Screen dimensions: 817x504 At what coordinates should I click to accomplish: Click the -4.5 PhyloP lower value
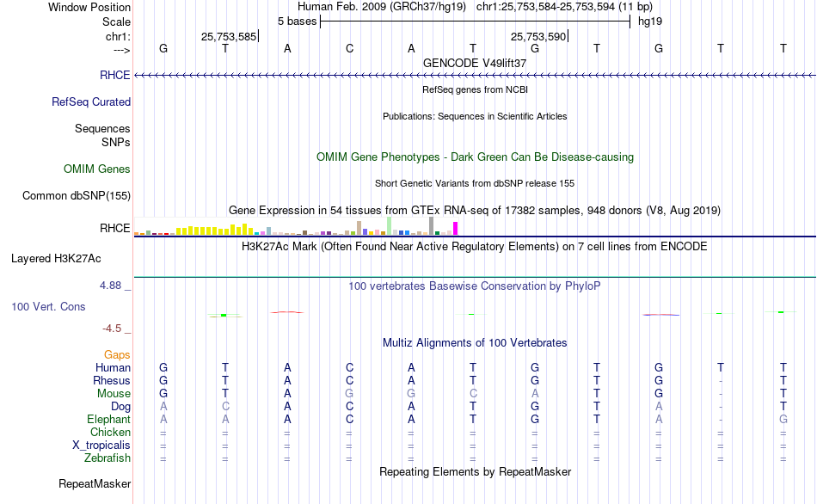[x=112, y=329]
